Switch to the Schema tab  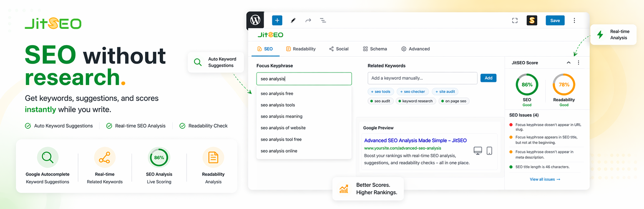point(375,49)
